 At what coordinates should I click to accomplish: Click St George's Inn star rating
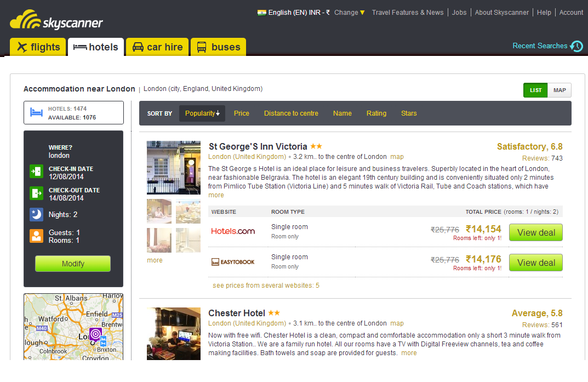click(316, 146)
